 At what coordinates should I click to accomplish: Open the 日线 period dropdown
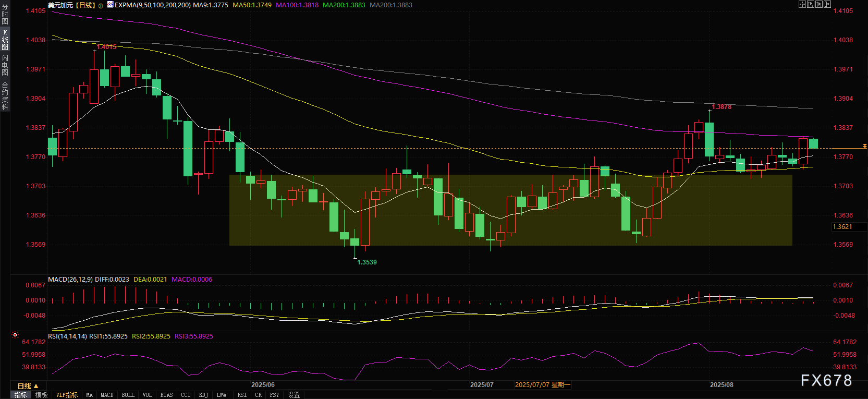pyautogui.click(x=28, y=386)
